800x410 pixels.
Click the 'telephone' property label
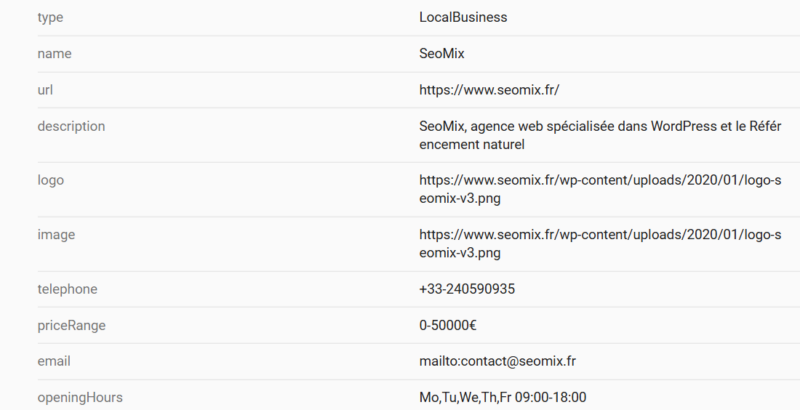(x=67, y=289)
